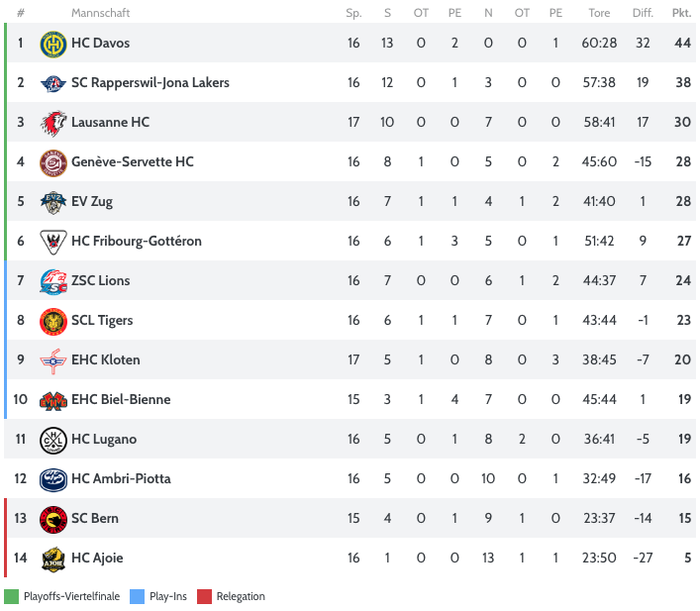Viewport: 700px width, 611px height.
Task: Open the HC Lugano team link
Action: click(104, 440)
